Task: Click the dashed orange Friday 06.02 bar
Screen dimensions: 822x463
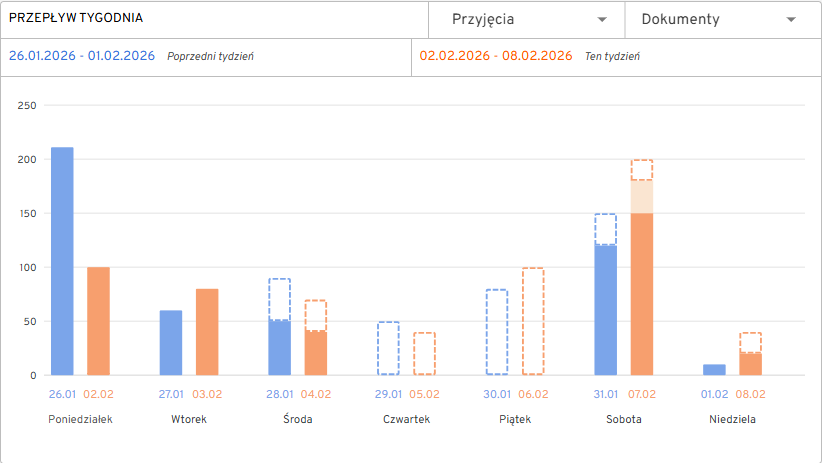Action: click(x=533, y=321)
